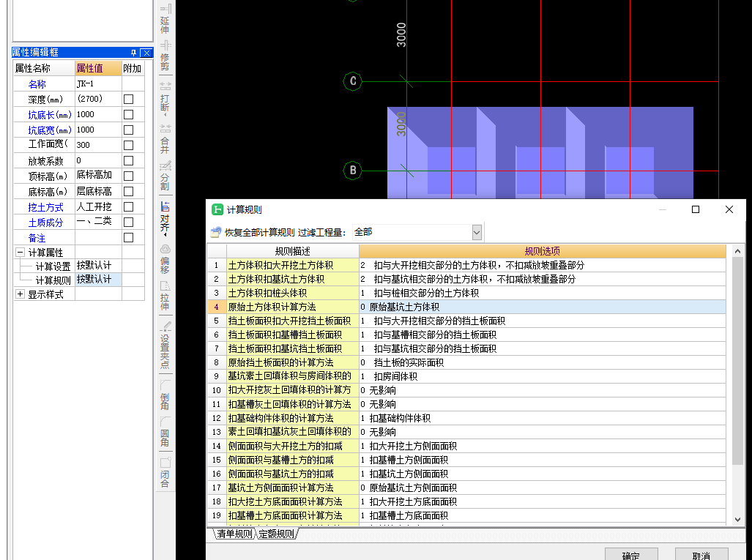Expand the 显示样式 tree node
Viewport: 752px width, 560px height.
point(21,294)
